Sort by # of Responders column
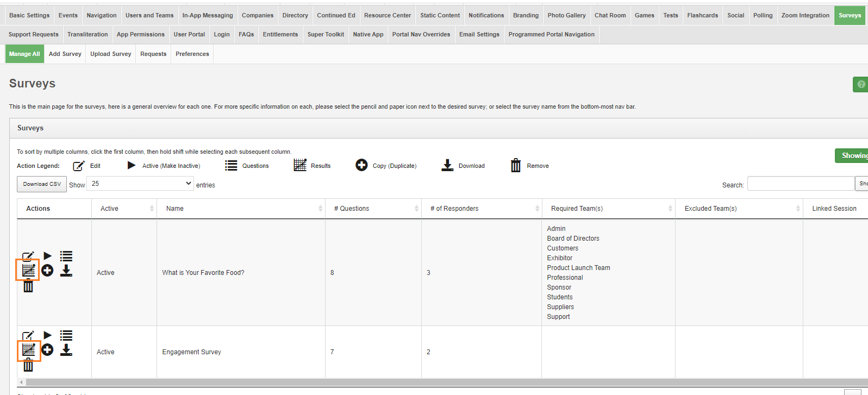 coord(481,209)
